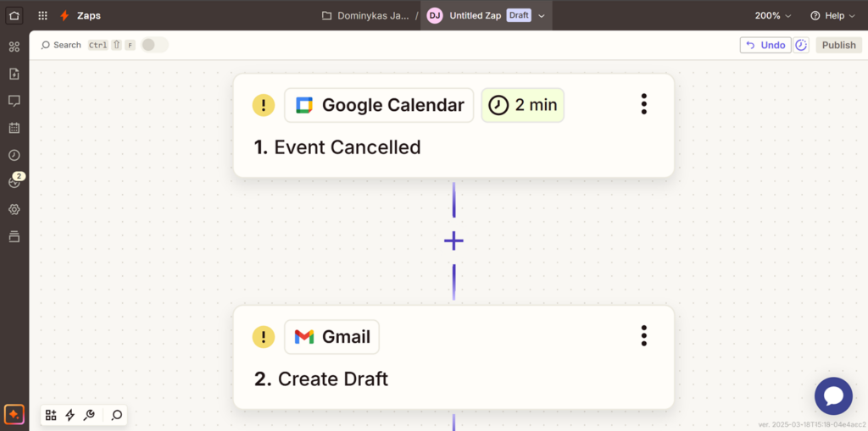Click the wrench tool icon in bottom toolbar
868x431 pixels.
click(x=89, y=415)
